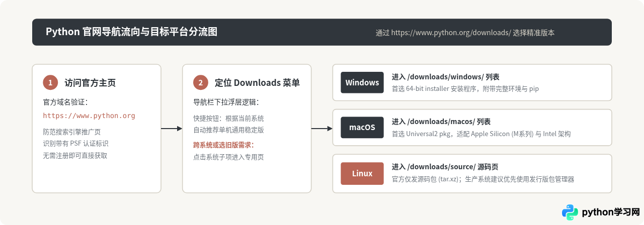Viewport: 644px width, 225px height.
Task: Select the line "快捷按钮:根据当前系统"
Action: tap(228, 119)
